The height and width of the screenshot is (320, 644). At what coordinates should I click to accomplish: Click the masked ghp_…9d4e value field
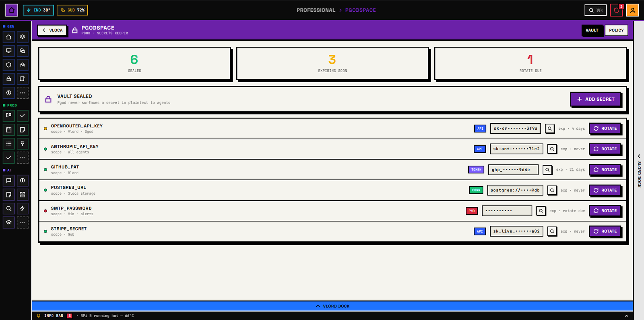(513, 170)
